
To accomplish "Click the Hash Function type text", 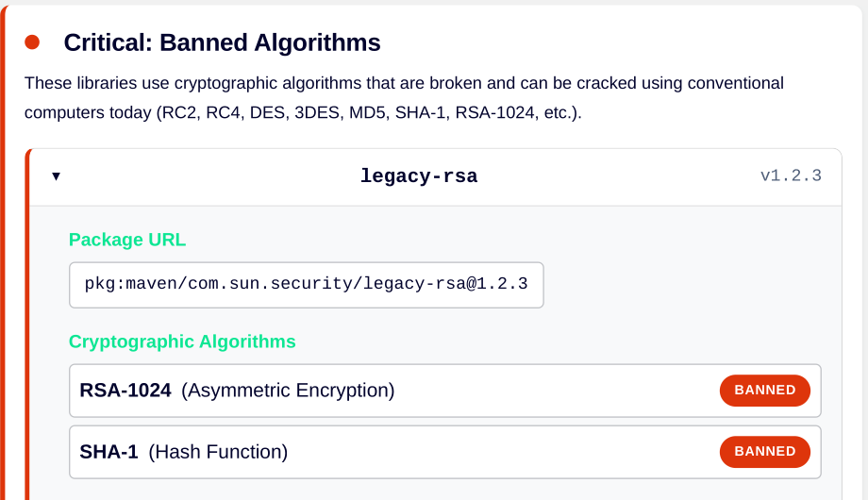I will [x=218, y=452].
